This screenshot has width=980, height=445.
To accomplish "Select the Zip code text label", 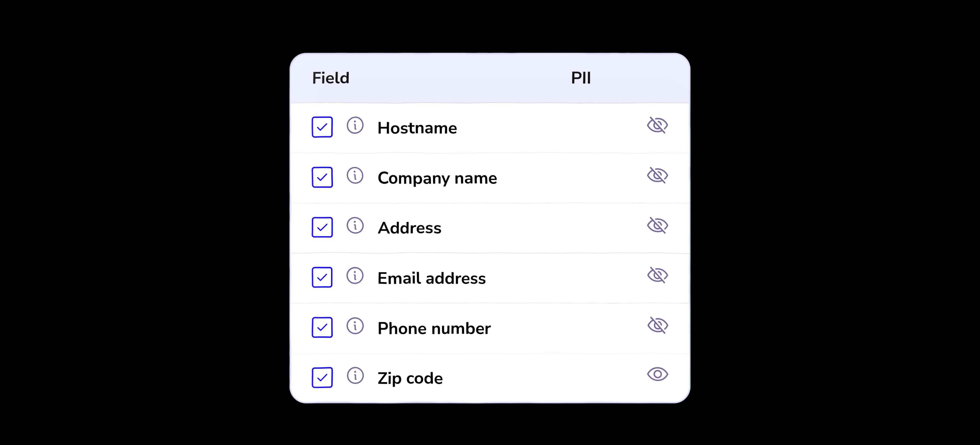I will click(x=410, y=378).
